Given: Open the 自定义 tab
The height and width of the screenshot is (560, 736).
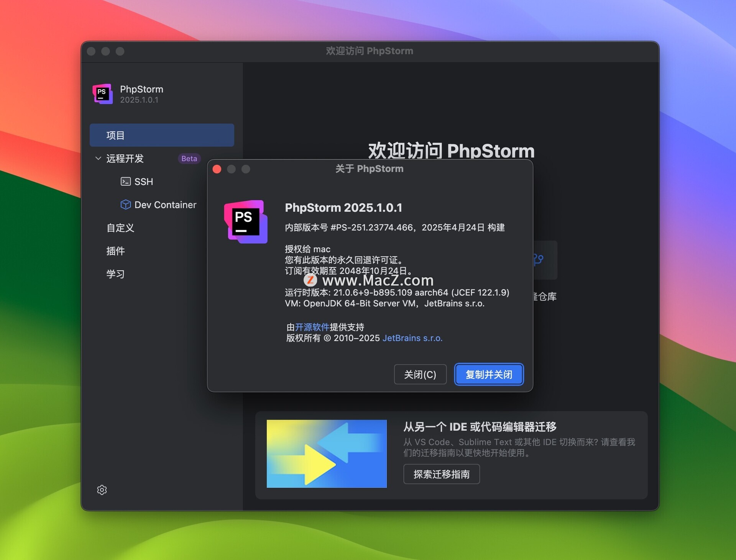Looking at the screenshot, I should point(120,228).
